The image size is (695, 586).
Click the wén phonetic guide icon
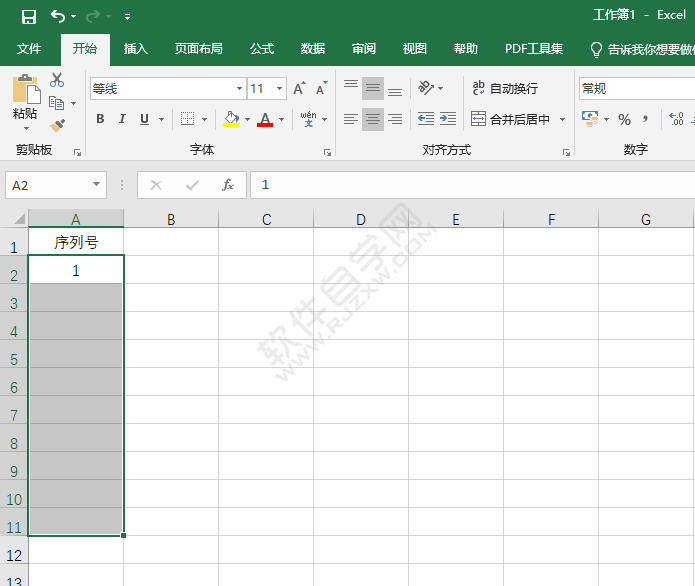click(x=308, y=119)
